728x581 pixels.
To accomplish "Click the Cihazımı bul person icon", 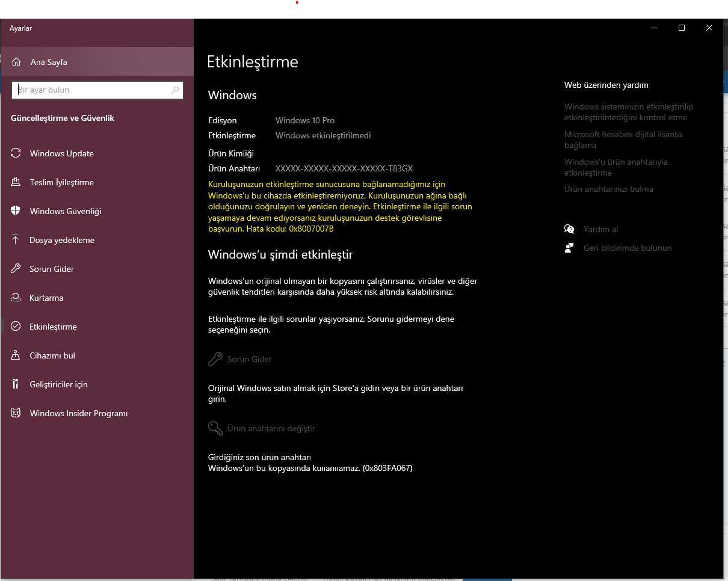I will 16,355.
